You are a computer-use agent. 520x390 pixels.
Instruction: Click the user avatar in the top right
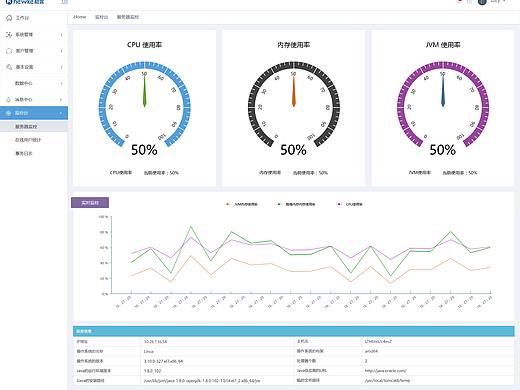pos(482,2)
